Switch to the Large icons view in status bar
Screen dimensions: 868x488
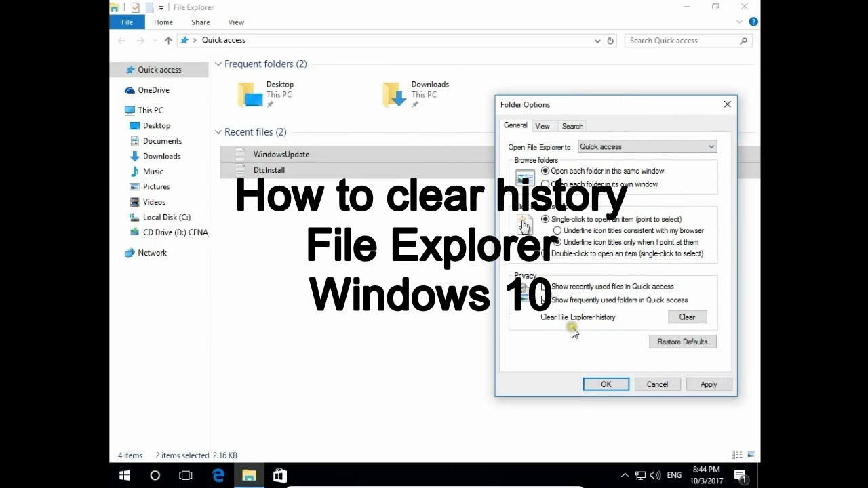751,455
